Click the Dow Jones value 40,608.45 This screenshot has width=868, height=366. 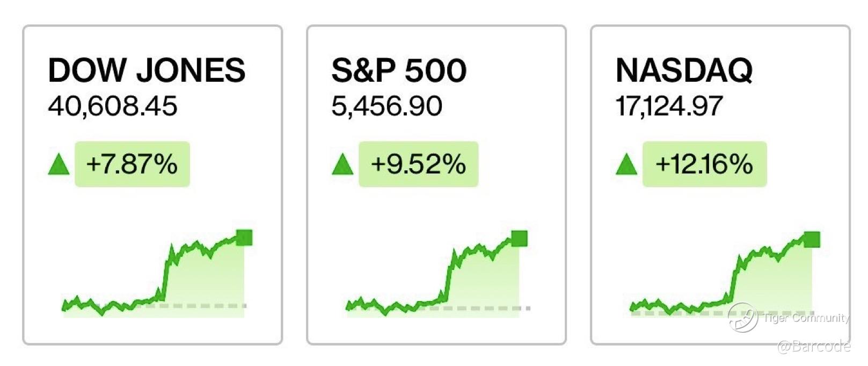coord(113,106)
